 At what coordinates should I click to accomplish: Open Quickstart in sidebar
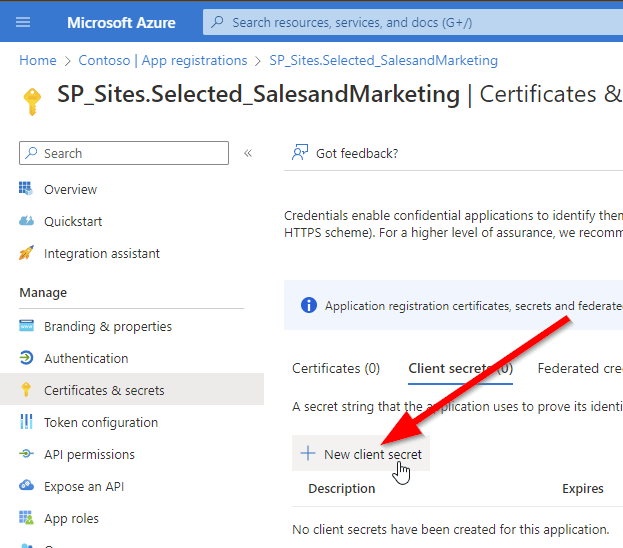(x=73, y=221)
